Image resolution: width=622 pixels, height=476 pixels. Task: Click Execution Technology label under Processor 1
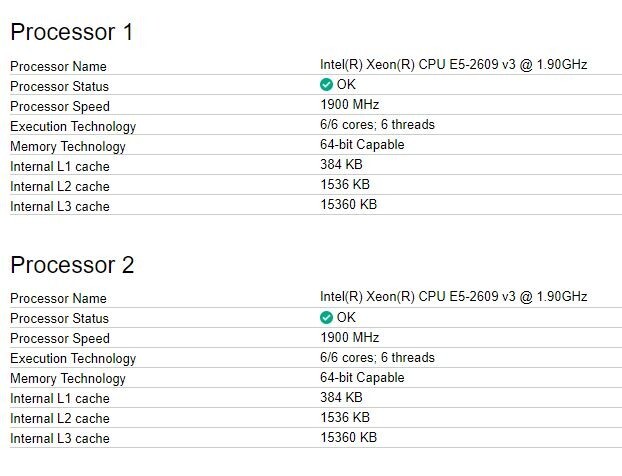coord(73,126)
